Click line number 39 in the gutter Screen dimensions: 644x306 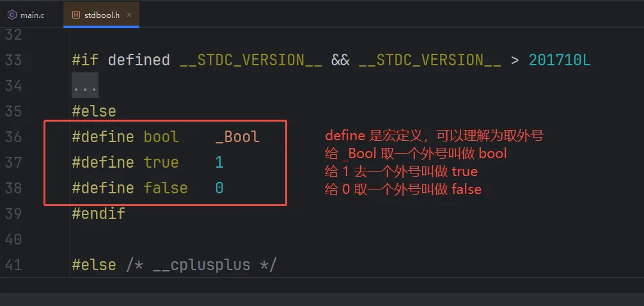point(13,213)
